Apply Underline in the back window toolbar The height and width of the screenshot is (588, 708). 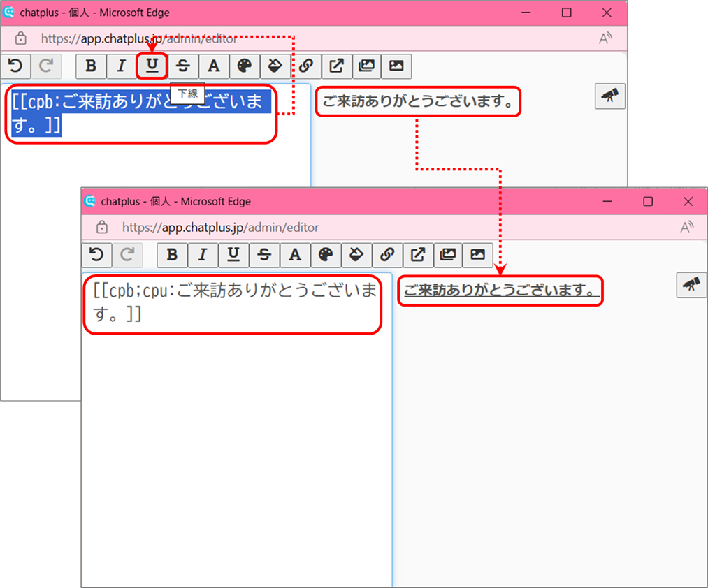coord(152,66)
